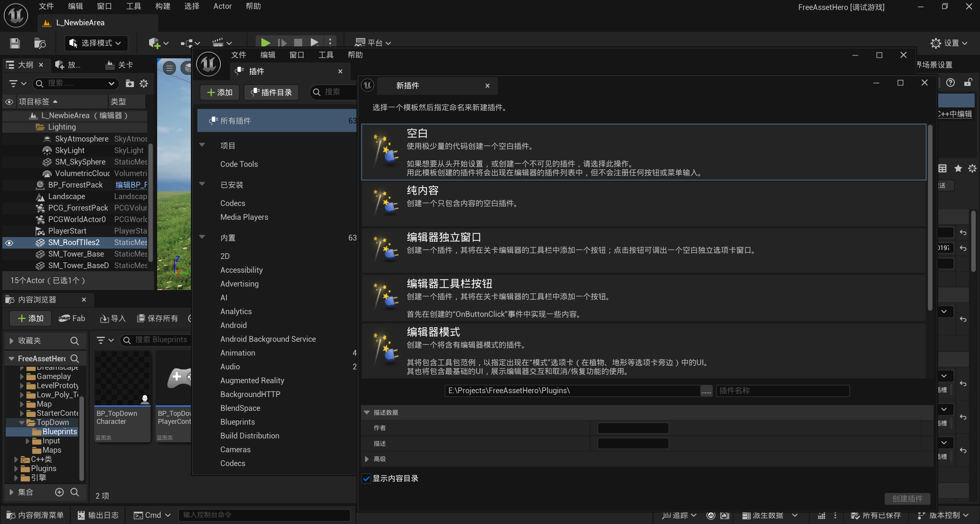
Task: Collapse the 已安装 plugin category
Action: click(x=202, y=184)
